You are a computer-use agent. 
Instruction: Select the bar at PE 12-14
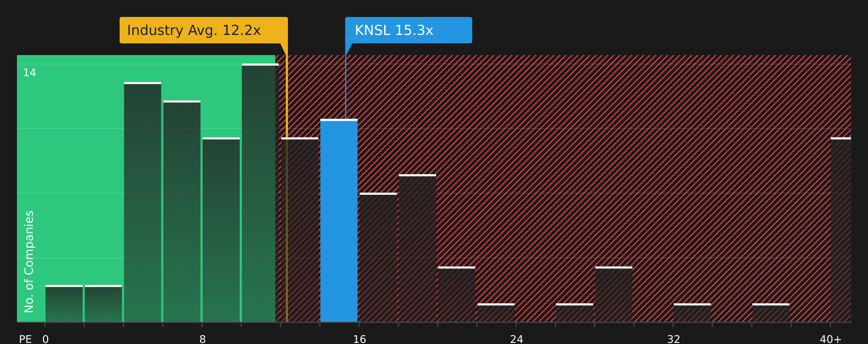pos(300,230)
